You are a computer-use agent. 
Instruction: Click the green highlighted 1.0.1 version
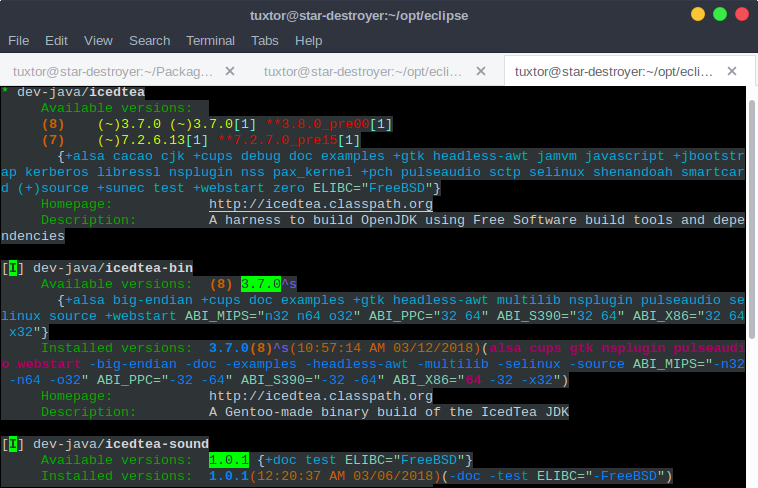pyautogui.click(x=229, y=460)
